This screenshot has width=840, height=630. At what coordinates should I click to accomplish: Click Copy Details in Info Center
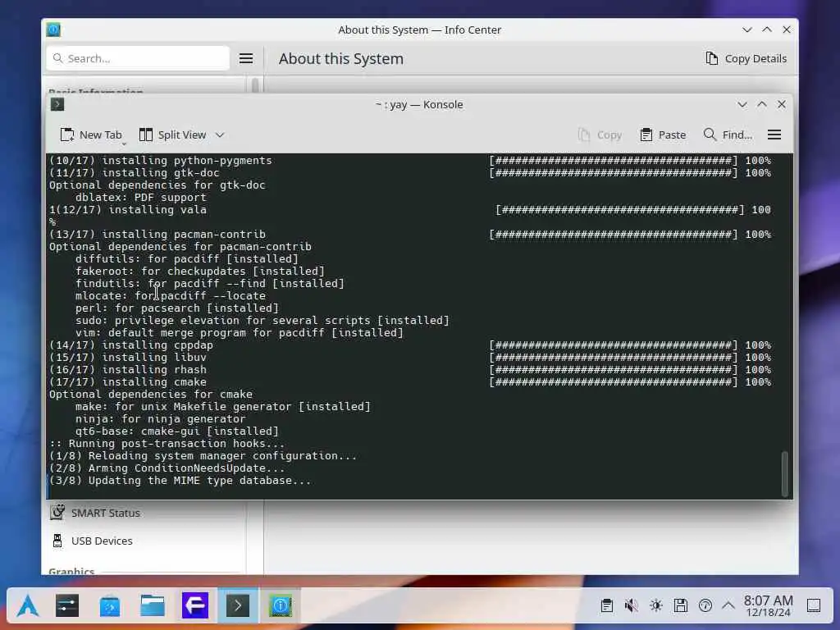(746, 58)
